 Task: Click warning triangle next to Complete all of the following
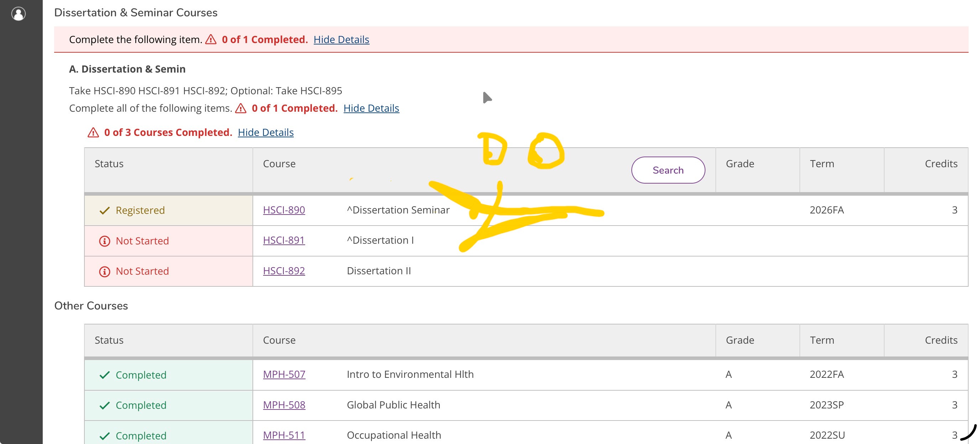[240, 108]
